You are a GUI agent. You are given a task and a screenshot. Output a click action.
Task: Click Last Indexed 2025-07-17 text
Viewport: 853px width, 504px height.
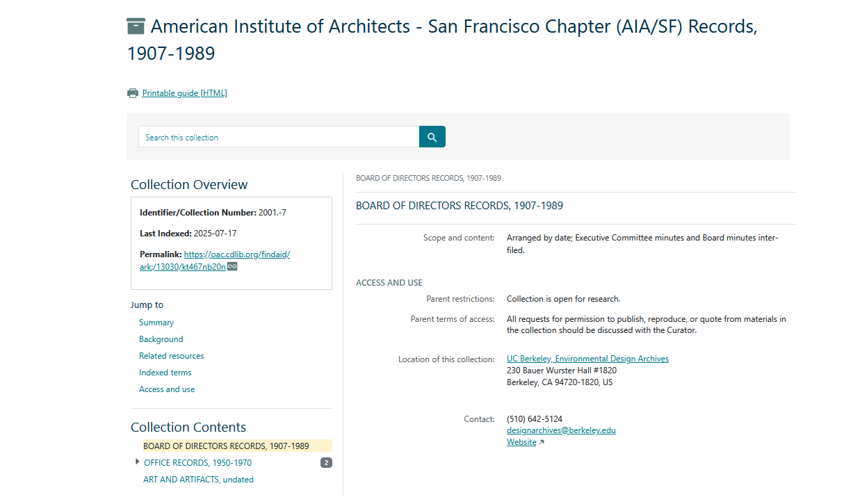[x=188, y=234]
